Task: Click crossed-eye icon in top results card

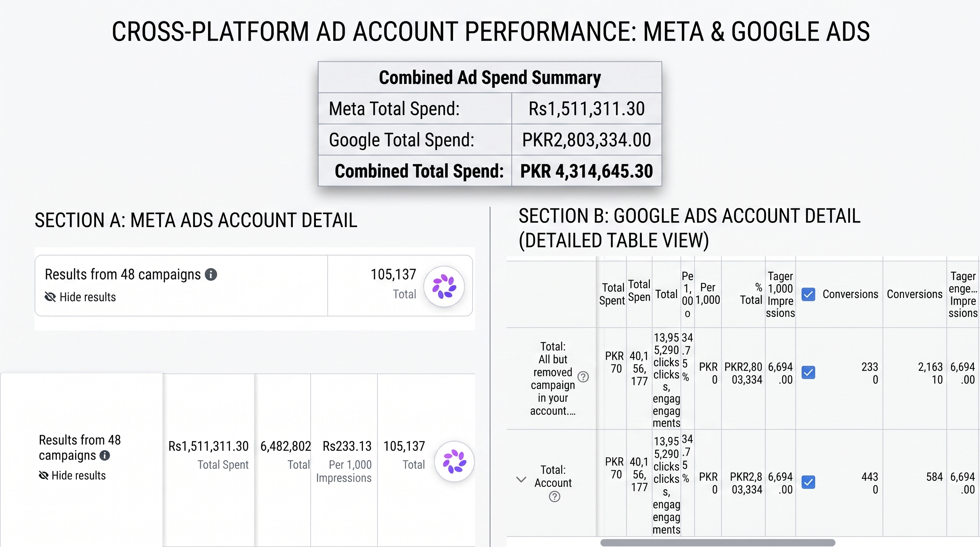Action: (x=50, y=297)
